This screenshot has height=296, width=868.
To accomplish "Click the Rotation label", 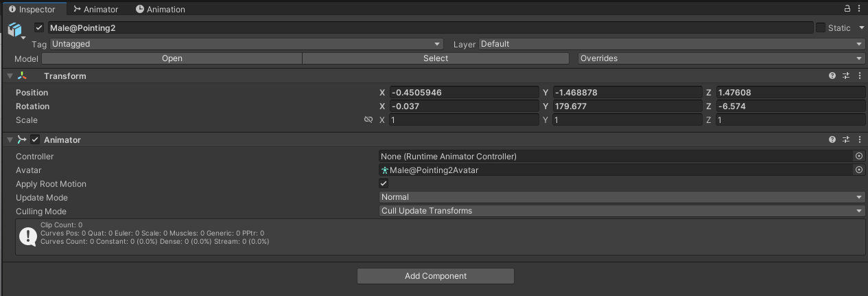I will pyautogui.click(x=33, y=106).
